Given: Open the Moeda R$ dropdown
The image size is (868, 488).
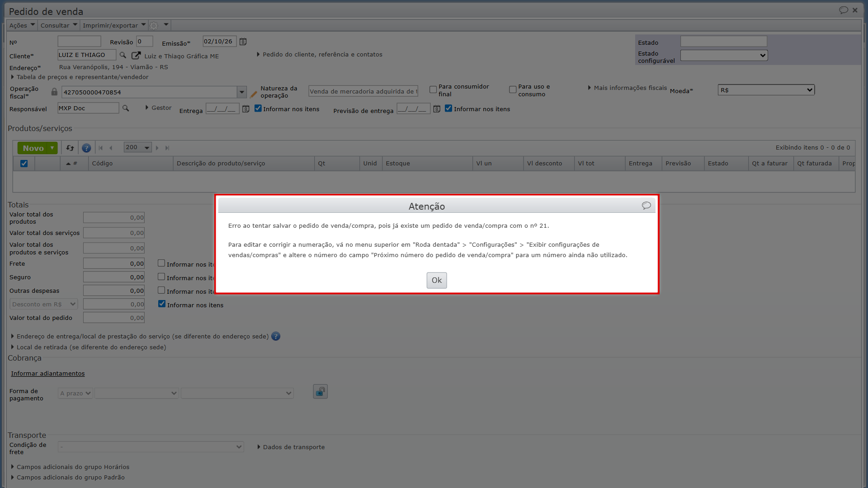Looking at the screenshot, I should 766,90.
